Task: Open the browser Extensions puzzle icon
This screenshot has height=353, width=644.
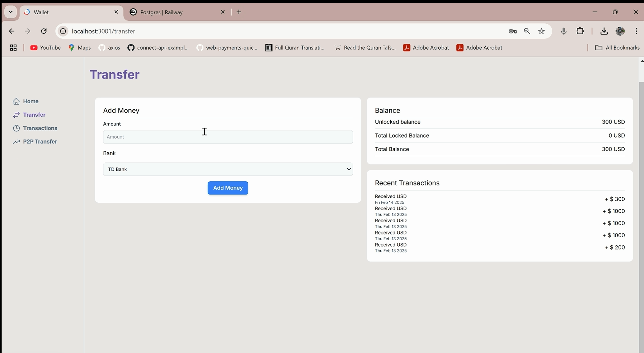Action: tap(580, 31)
